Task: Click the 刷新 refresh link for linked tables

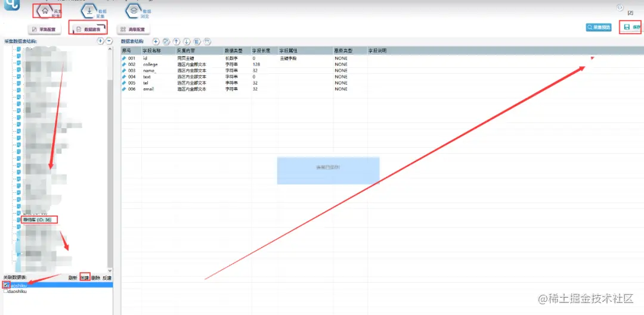Action: pyautogui.click(x=73, y=277)
